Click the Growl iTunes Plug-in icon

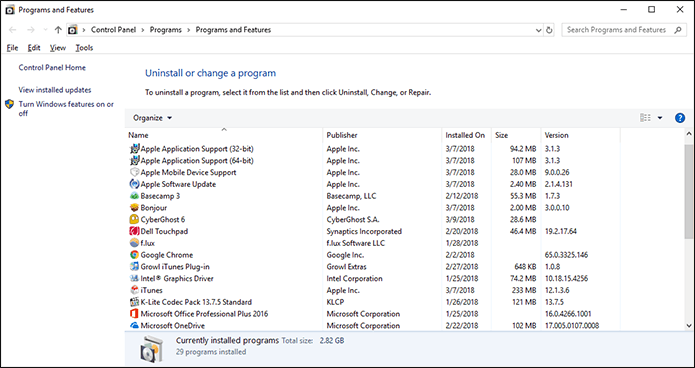tap(134, 266)
